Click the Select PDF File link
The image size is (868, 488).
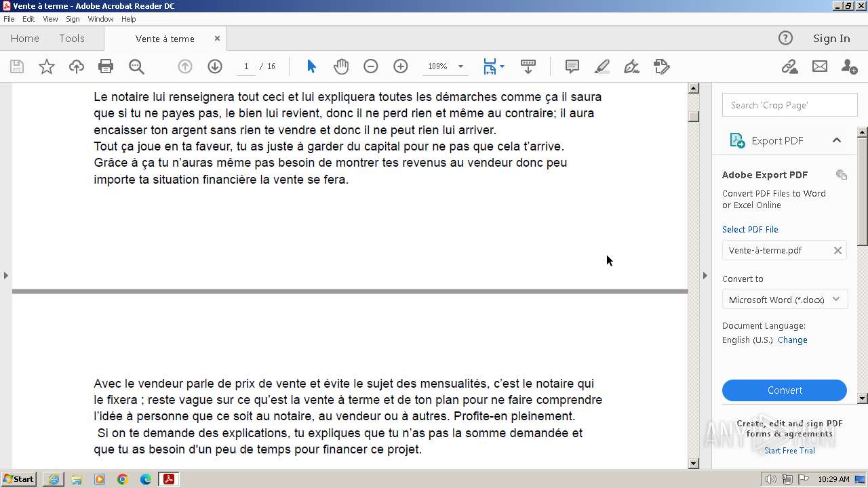tap(750, 229)
